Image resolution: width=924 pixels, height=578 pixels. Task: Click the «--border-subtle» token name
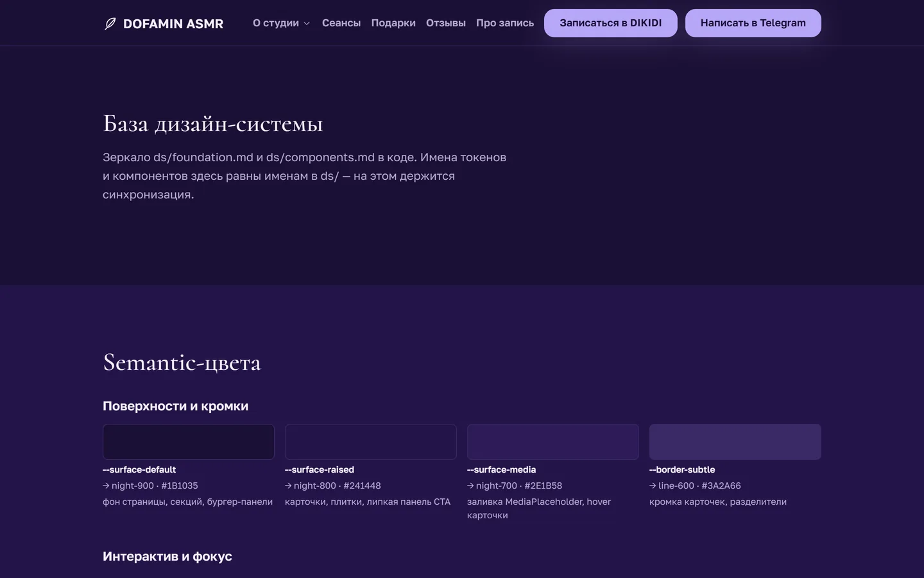click(682, 469)
